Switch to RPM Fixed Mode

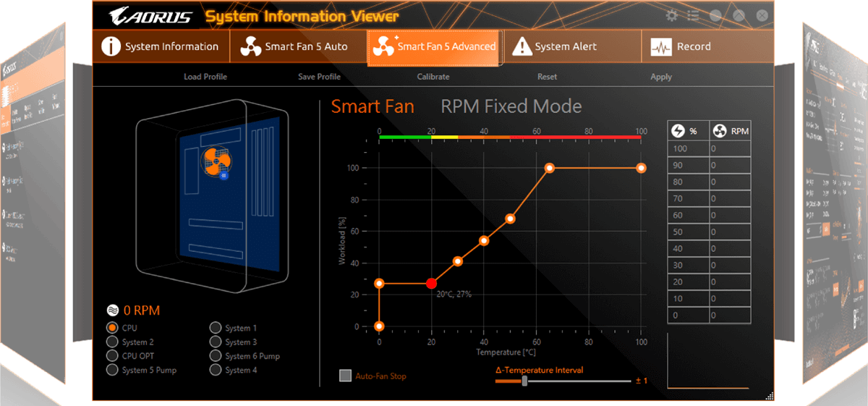tap(511, 107)
